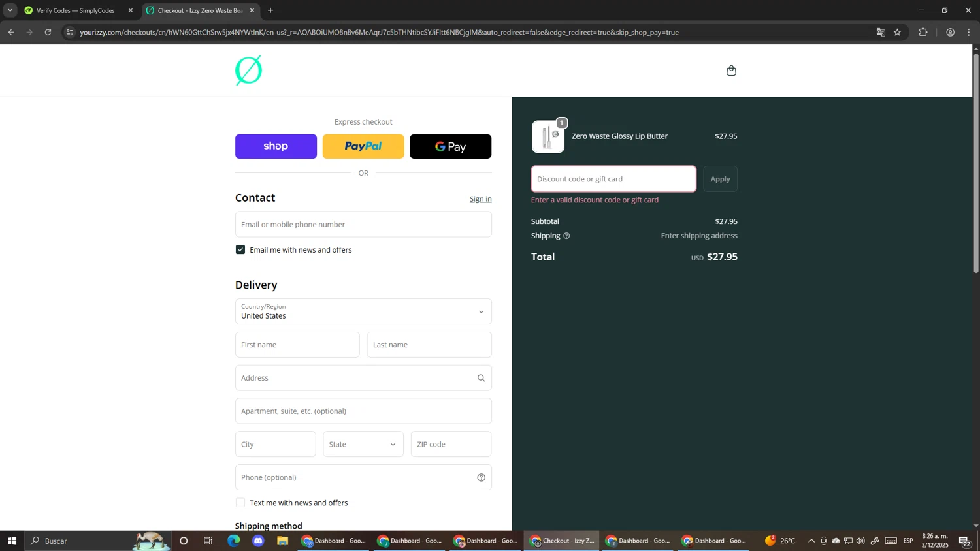980x551 pixels.
Task: Open the ESP language indicator
Action: 908,541
